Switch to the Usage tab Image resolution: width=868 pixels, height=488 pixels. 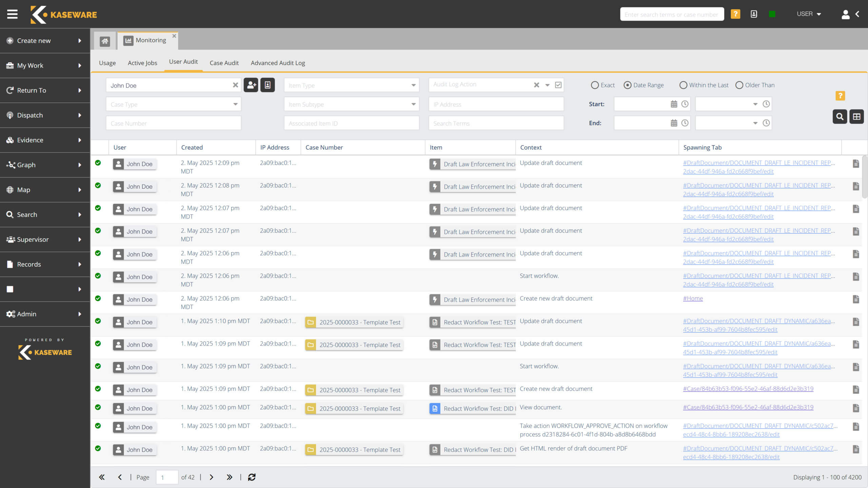pyautogui.click(x=107, y=63)
